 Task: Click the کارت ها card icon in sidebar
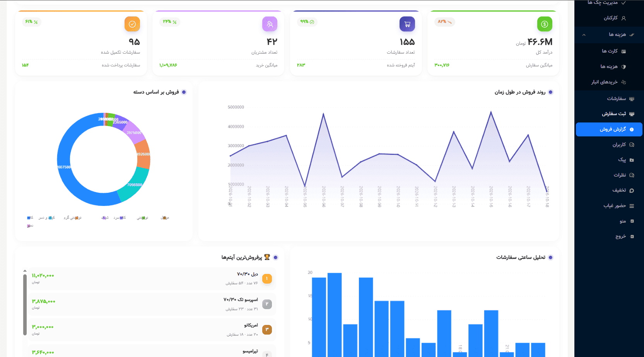624,51
